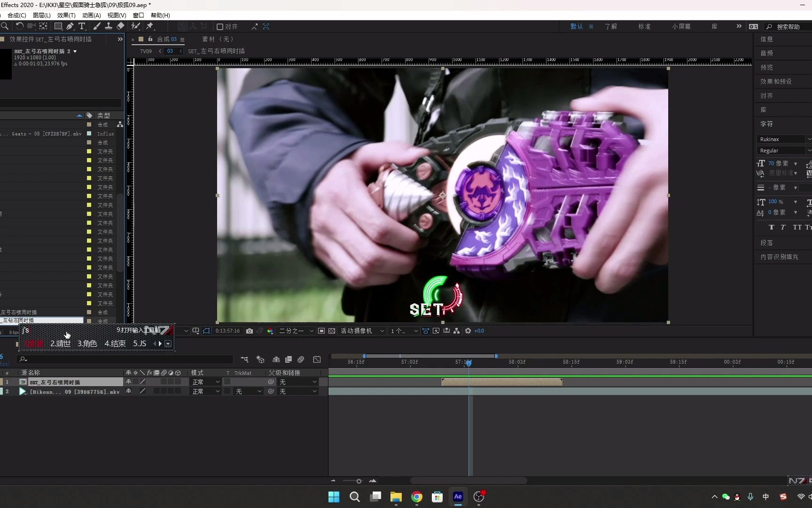
Task: Open grid and guide options icon
Action: [196, 331]
